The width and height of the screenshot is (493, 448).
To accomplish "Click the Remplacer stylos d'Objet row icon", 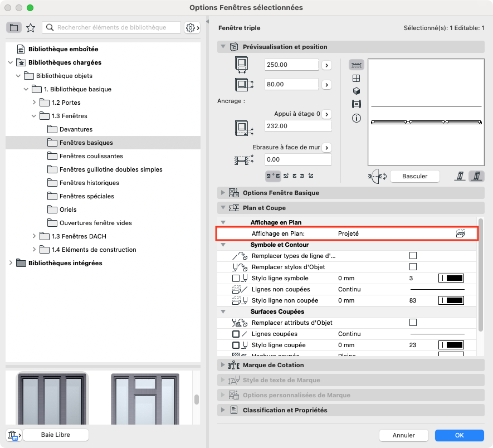I will click(240, 267).
